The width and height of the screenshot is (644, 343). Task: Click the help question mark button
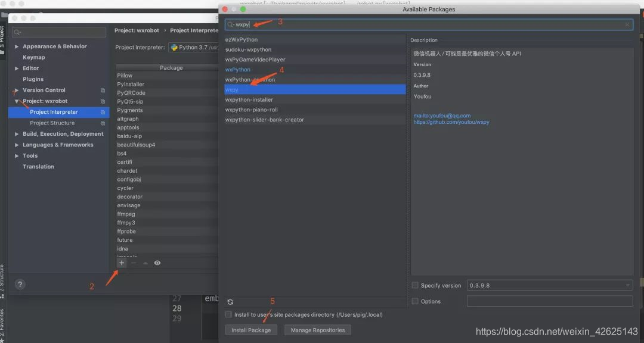point(20,284)
